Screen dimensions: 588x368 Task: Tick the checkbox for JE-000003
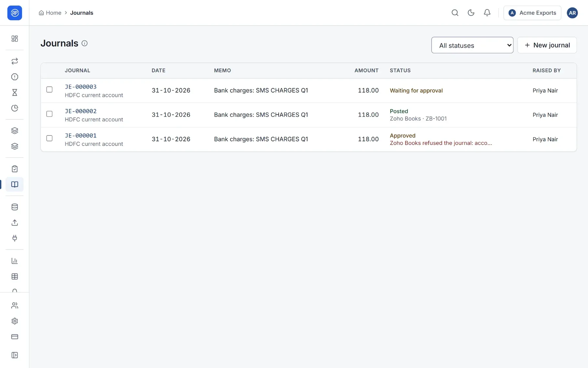tap(49, 90)
